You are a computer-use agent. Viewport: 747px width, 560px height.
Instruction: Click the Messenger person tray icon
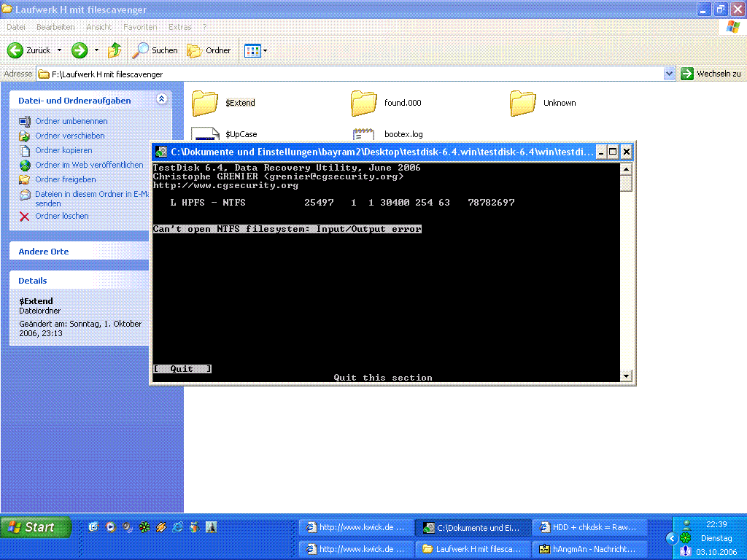pyautogui.click(x=686, y=526)
